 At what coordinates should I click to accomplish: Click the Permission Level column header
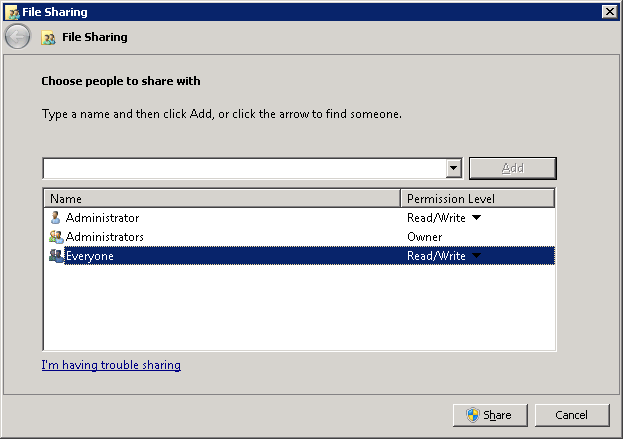click(478, 198)
